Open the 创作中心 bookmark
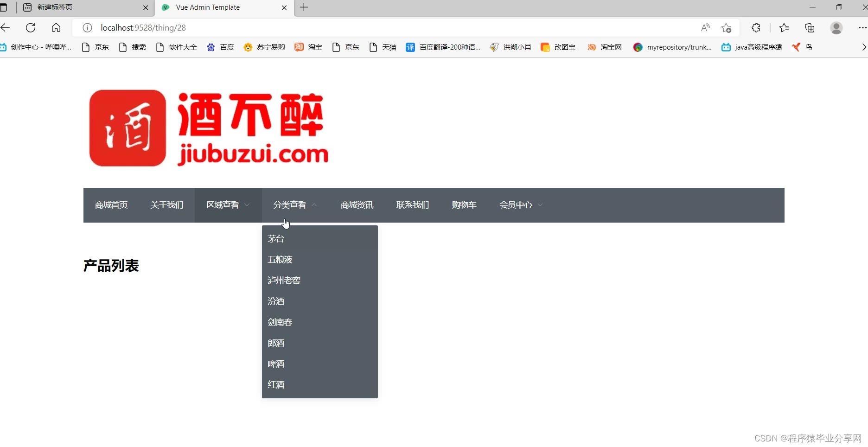The image size is (868, 447). coord(36,47)
